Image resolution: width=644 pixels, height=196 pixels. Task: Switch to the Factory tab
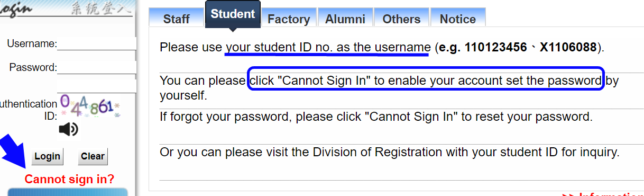click(x=289, y=19)
